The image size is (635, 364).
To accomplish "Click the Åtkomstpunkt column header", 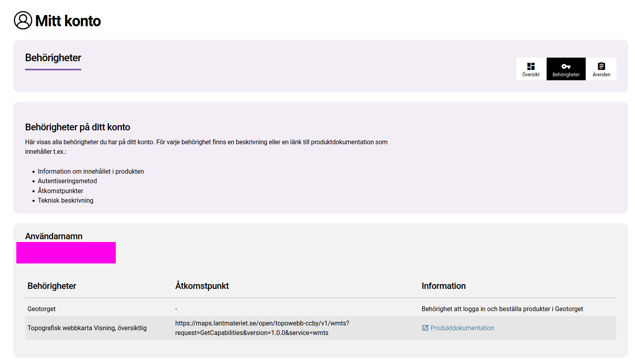I will [202, 286].
